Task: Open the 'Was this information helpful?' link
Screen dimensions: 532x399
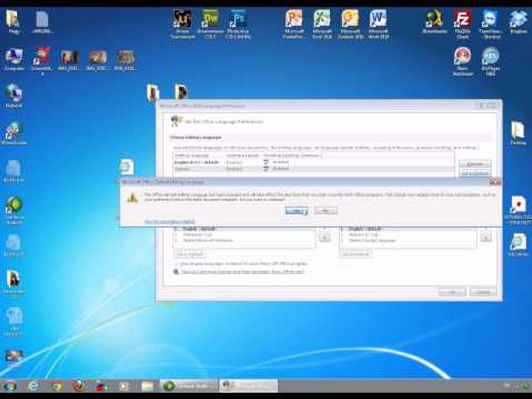Action: coord(170,222)
